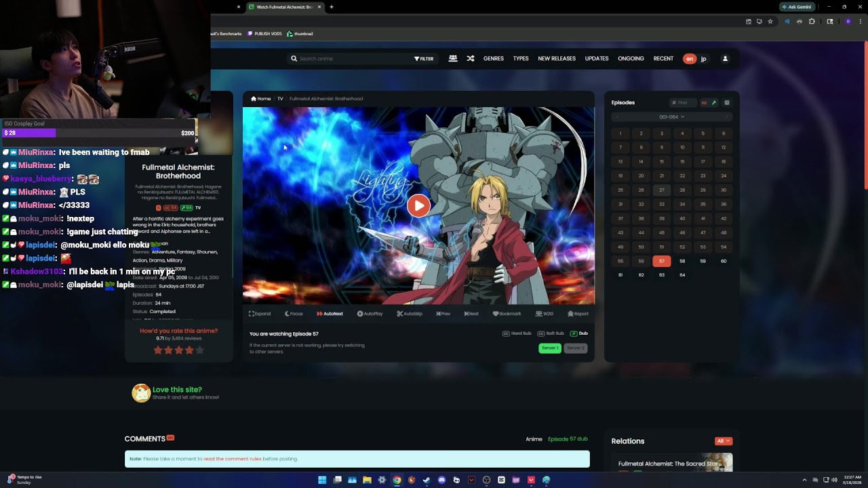Expand the 001-064 episode range dropdown
868x488 pixels.
[x=671, y=117]
